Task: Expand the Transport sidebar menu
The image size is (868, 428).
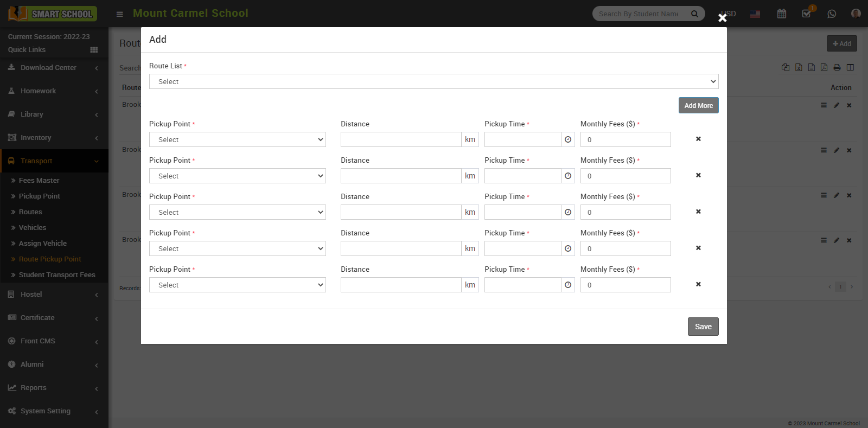Action: 54,161
